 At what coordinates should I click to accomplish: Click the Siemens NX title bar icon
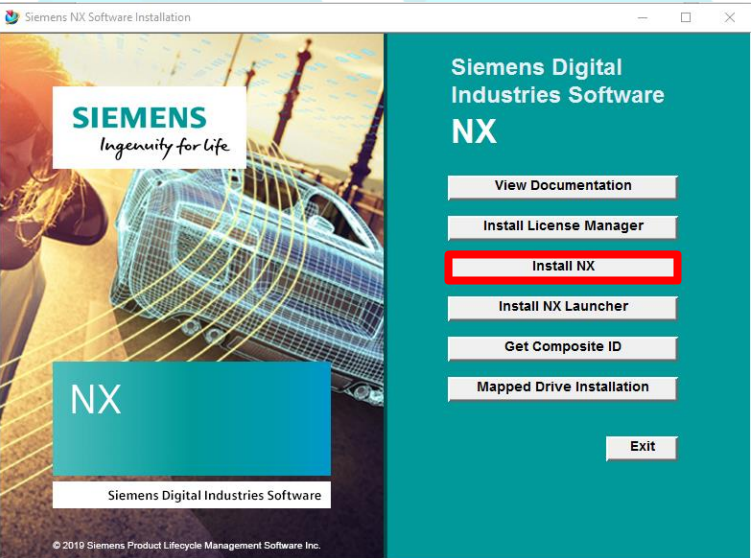(x=11, y=17)
